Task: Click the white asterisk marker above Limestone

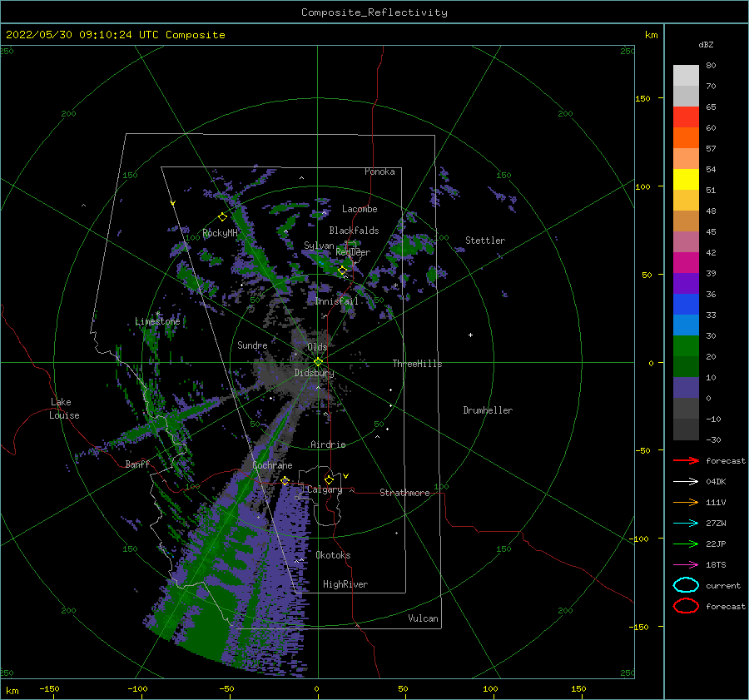Action: point(157,314)
